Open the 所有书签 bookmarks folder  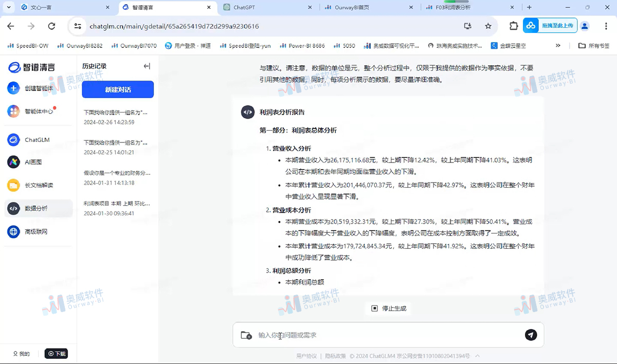(594, 45)
